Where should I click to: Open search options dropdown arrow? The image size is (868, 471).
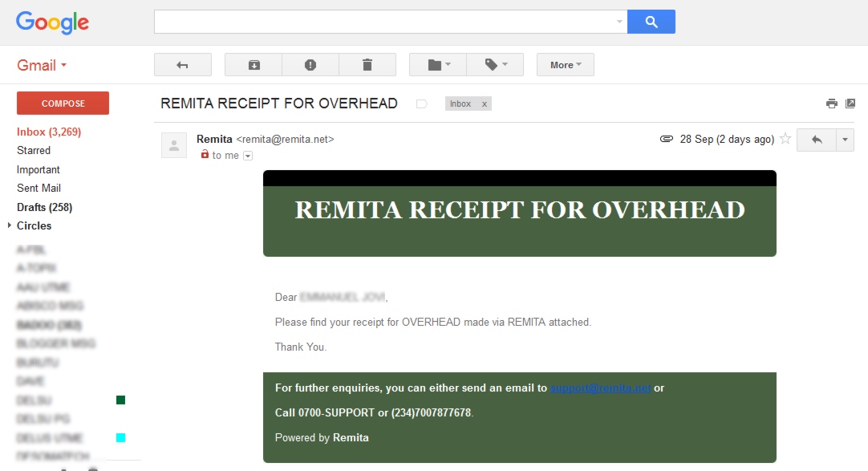(619, 22)
